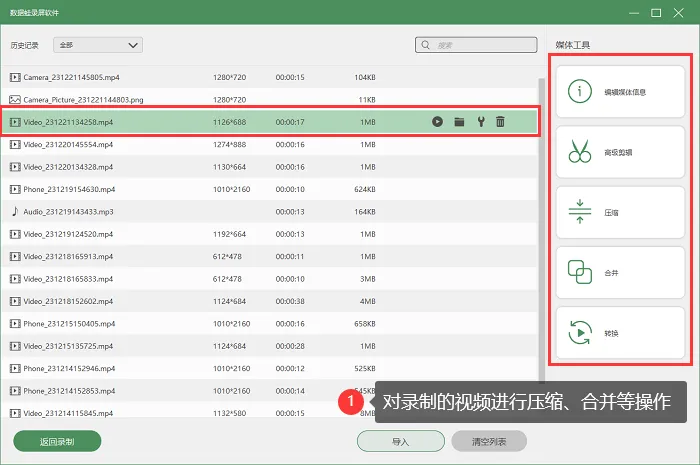
Task: Click video icon of Phone_231219154630.mp4
Action: click(x=15, y=189)
